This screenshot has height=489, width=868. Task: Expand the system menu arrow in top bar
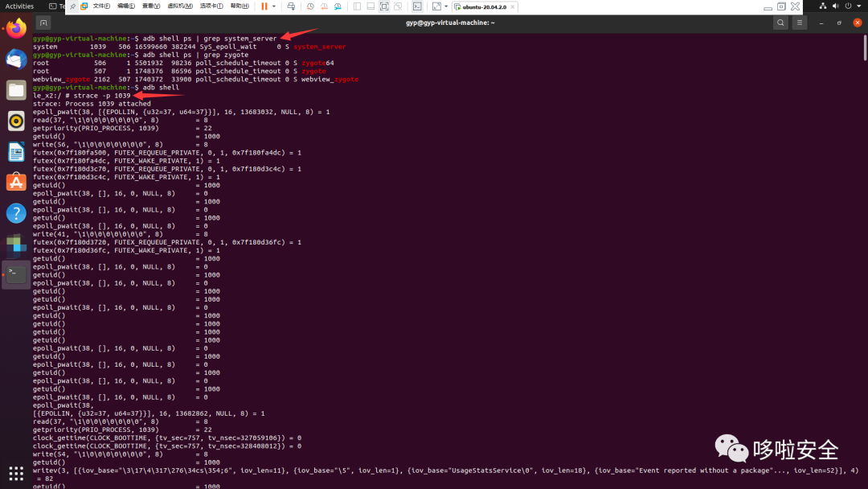[x=859, y=6]
